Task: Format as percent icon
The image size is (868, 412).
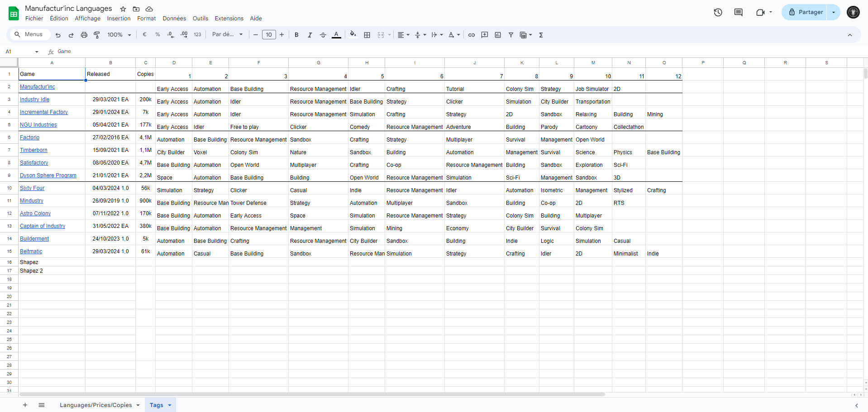Action: (157, 35)
